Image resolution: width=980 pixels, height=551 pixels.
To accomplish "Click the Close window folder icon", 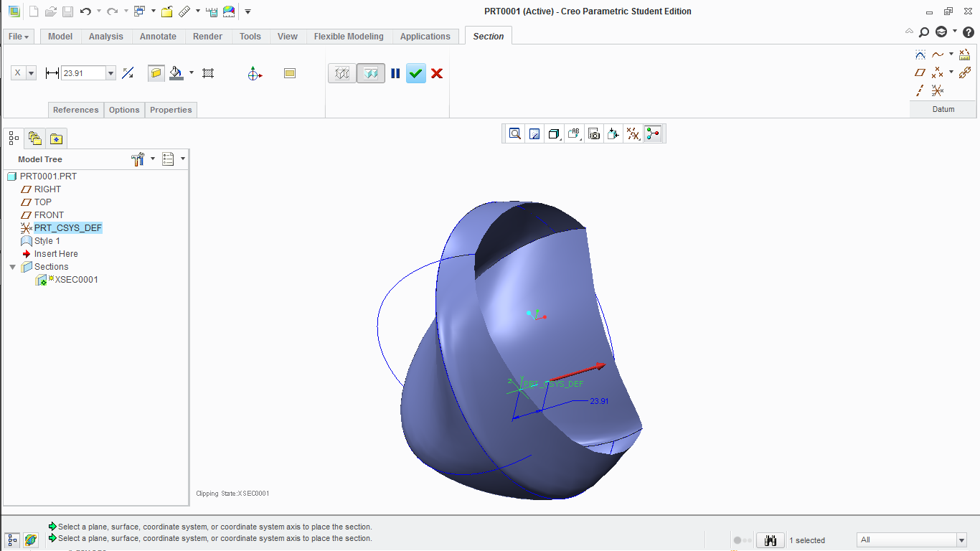I will [166, 11].
